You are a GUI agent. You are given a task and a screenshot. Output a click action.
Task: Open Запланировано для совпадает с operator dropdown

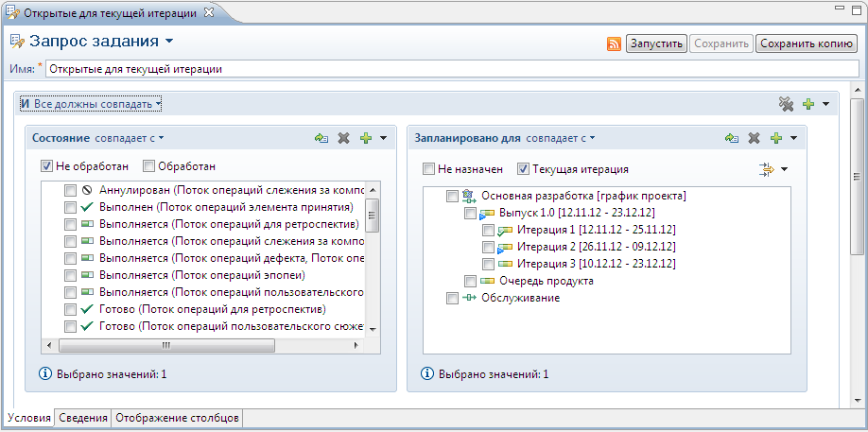[561, 138]
